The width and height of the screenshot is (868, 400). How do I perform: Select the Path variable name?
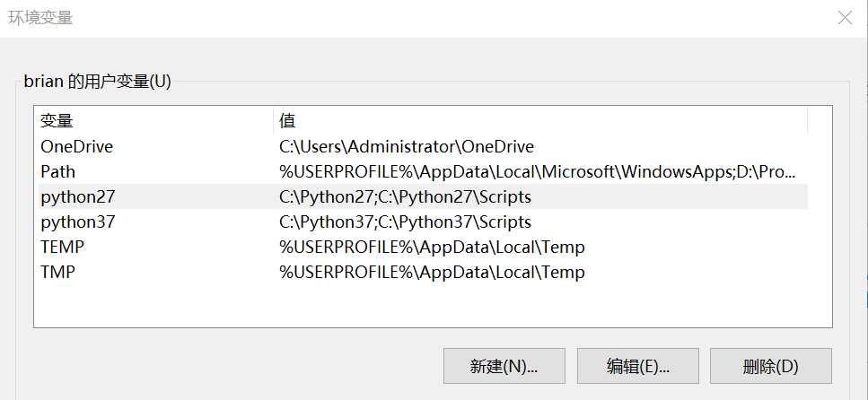pyautogui.click(x=57, y=171)
